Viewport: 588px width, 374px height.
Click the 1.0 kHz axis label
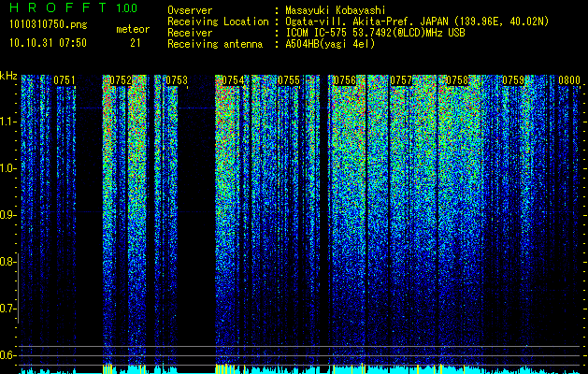[x=7, y=168]
